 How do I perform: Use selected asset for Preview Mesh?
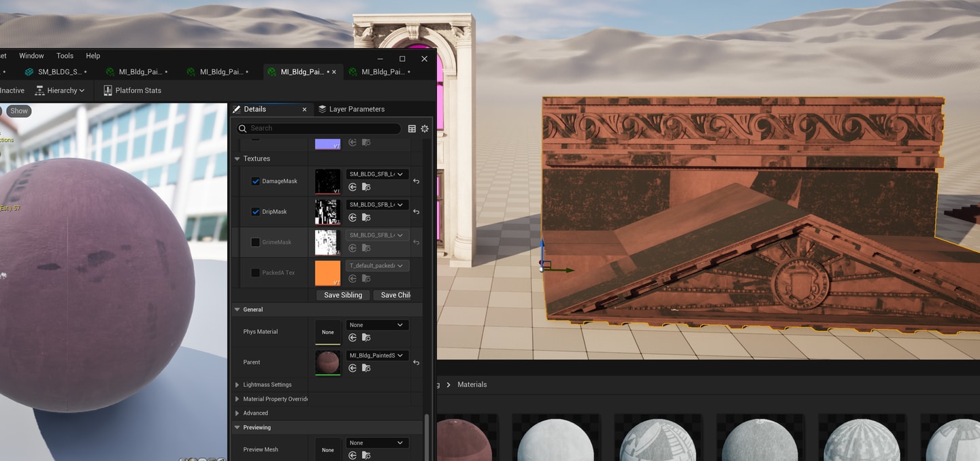[353, 456]
